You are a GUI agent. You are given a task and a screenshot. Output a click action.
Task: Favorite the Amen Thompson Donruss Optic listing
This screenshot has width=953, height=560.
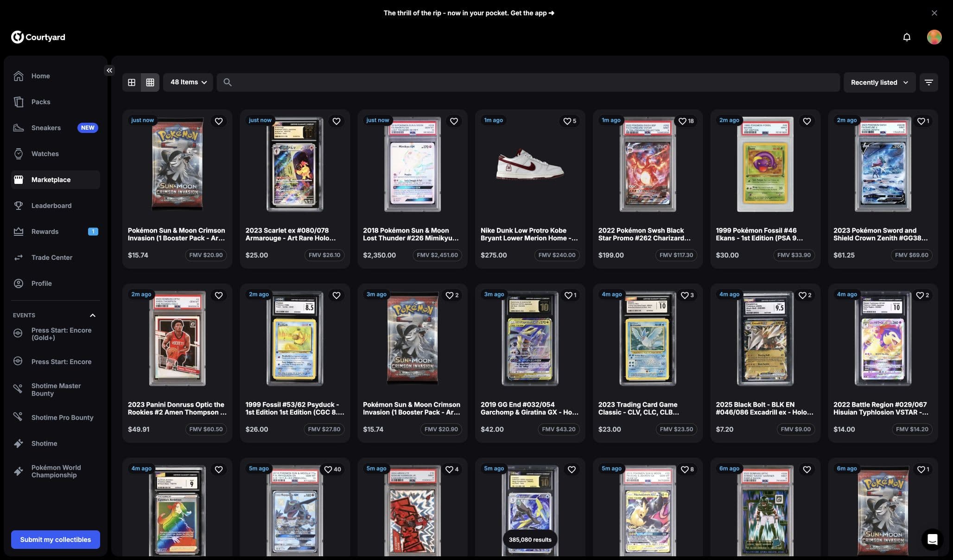pyautogui.click(x=219, y=295)
